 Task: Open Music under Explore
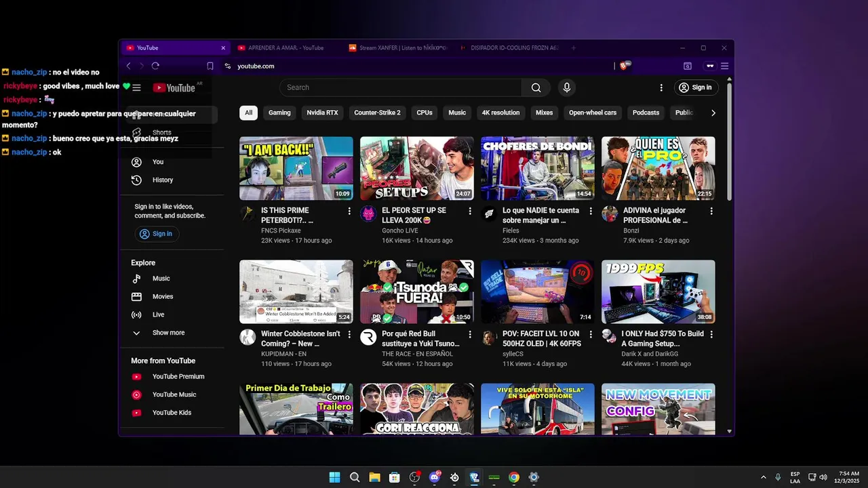click(172, 279)
